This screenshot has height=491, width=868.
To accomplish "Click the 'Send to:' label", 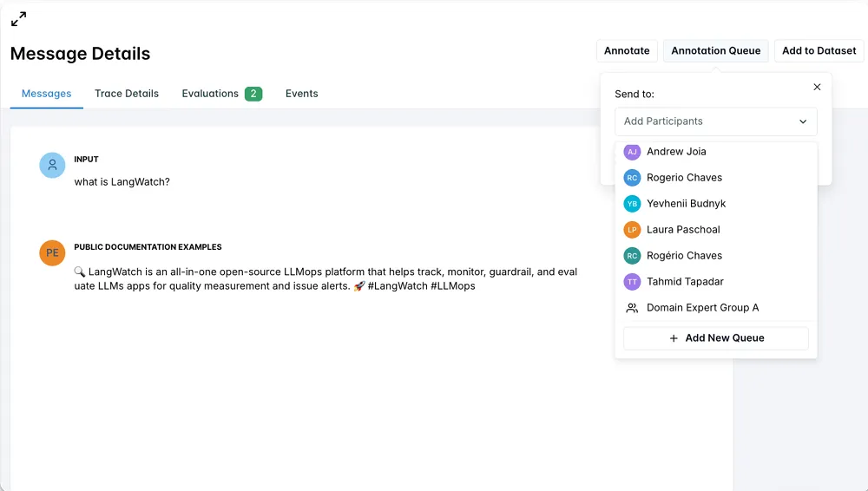I will [635, 94].
